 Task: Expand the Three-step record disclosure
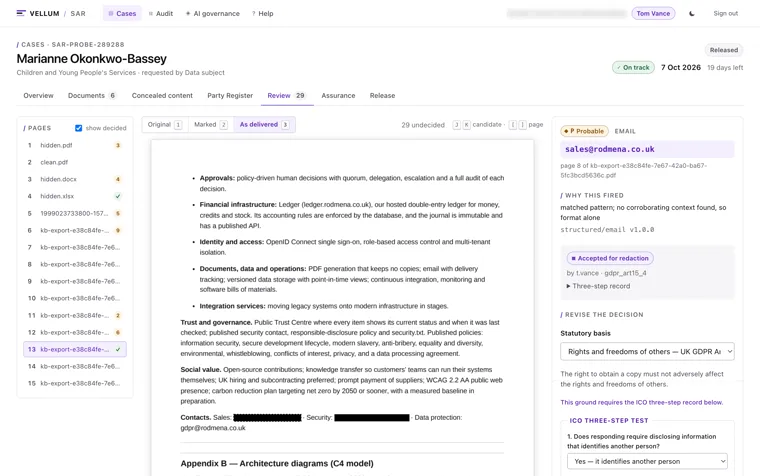click(x=598, y=286)
